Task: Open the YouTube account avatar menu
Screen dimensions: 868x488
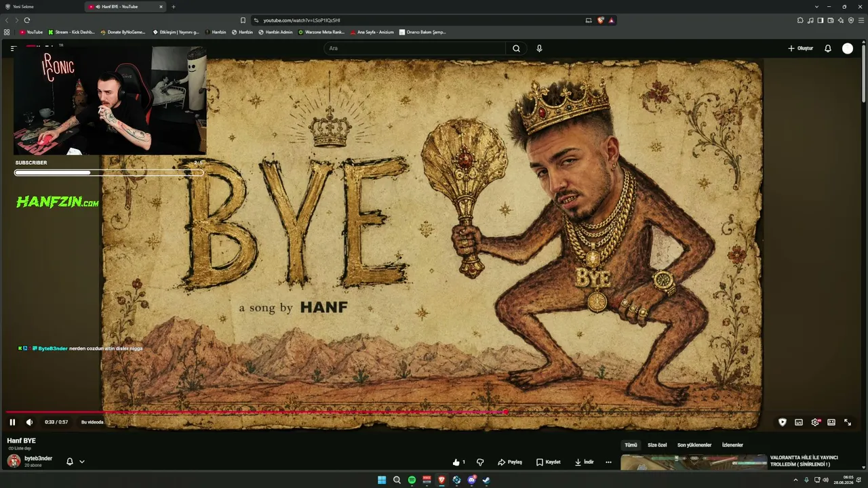Action: click(x=848, y=48)
